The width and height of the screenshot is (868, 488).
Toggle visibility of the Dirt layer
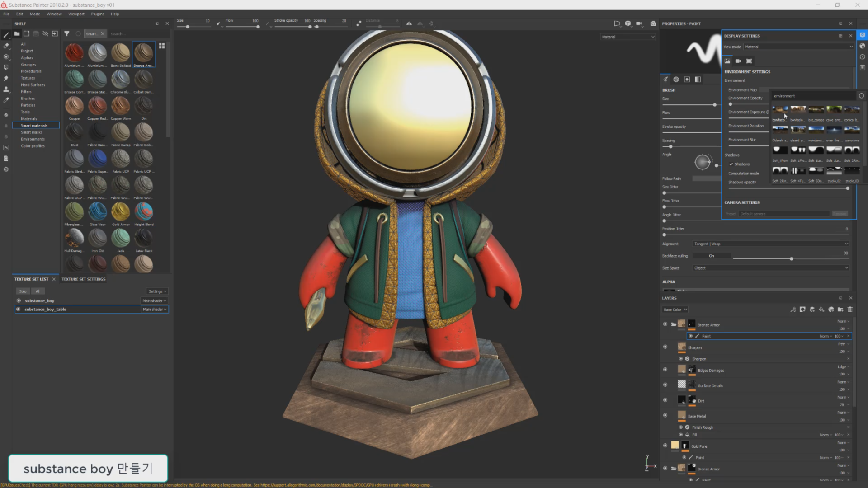click(x=665, y=400)
